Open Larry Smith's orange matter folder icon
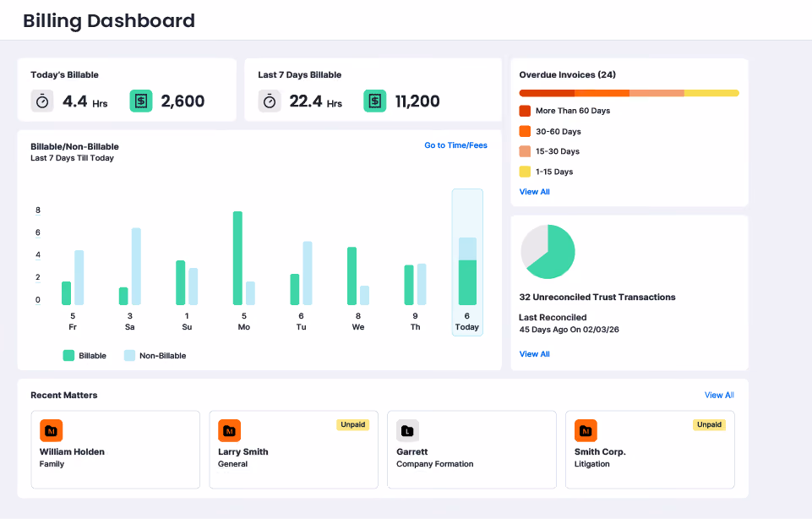Screen dimensions: 812x519 coord(230,430)
